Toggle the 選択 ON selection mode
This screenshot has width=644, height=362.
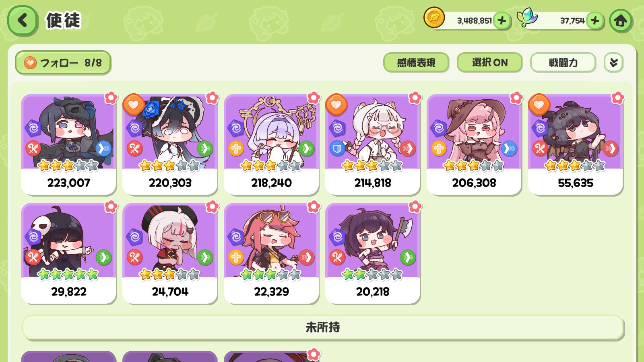pos(489,62)
